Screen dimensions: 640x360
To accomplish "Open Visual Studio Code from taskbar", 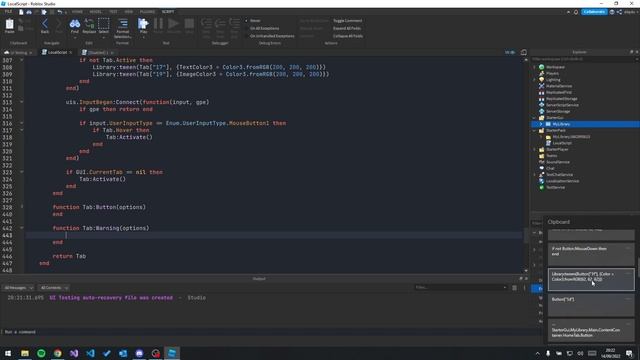I will 90,353.
